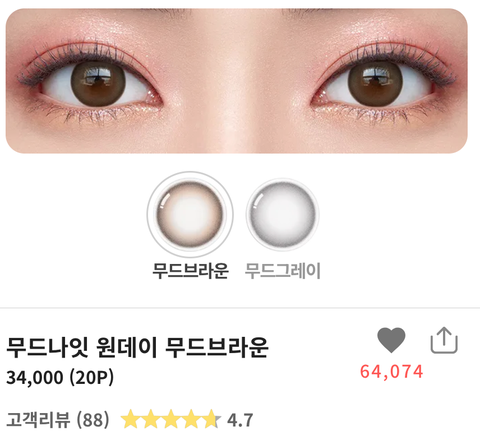This screenshot has height=445, width=480.
Task: Click the 64,074 likes count
Action: 391,372
